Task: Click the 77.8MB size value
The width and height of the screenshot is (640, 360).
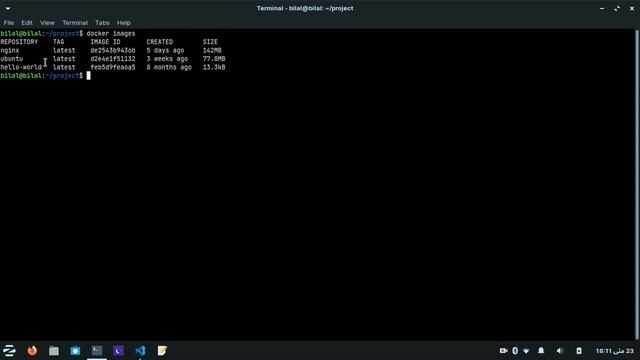Action: click(214, 59)
